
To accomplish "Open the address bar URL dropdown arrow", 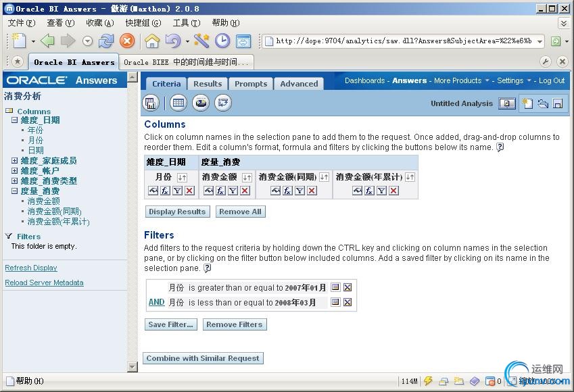I will [540, 41].
